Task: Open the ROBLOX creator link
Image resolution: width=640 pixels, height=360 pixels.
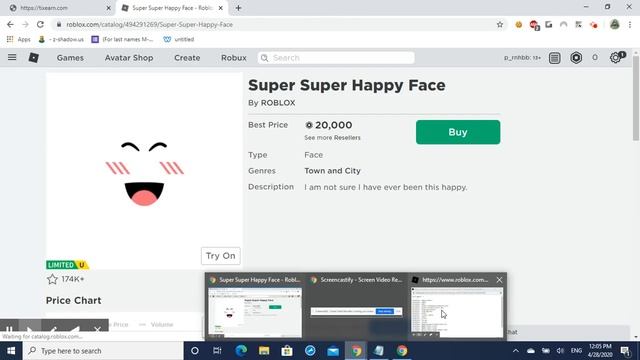Action: [278, 103]
